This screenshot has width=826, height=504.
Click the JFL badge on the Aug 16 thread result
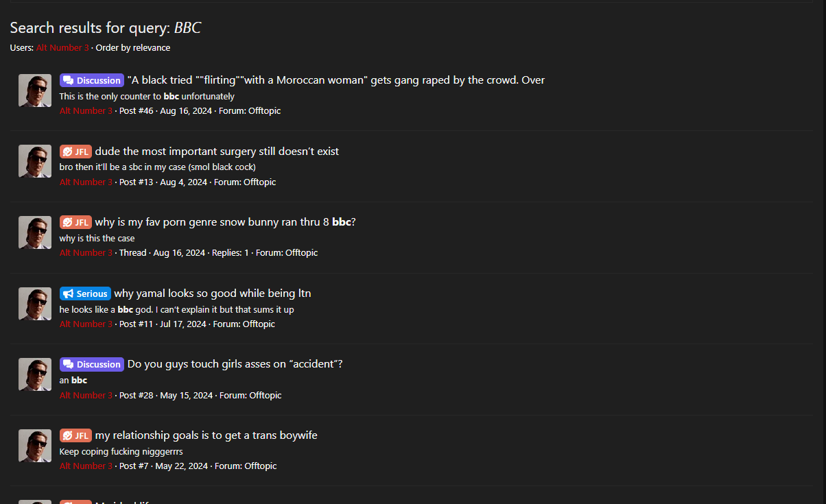coord(75,222)
